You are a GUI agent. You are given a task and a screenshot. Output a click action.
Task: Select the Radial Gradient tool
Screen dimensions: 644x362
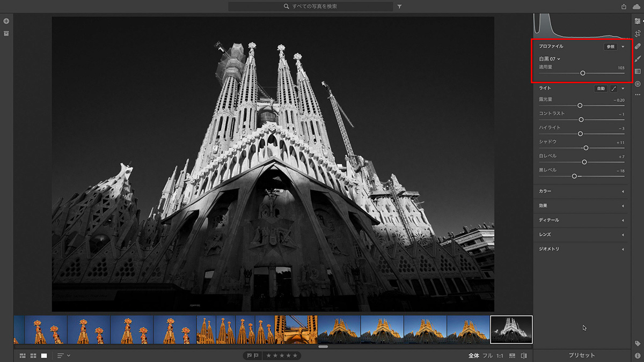(638, 84)
